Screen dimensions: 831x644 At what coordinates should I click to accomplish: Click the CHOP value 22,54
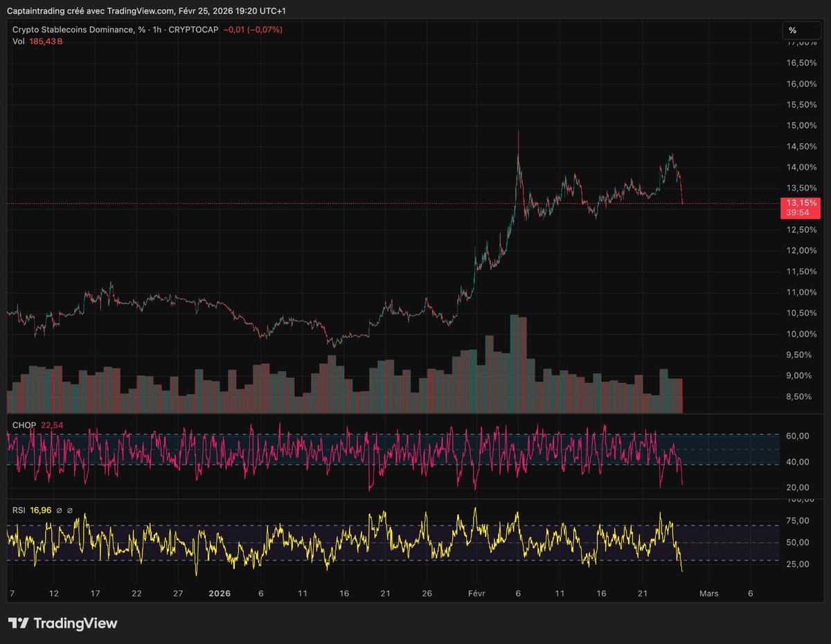(x=53, y=424)
